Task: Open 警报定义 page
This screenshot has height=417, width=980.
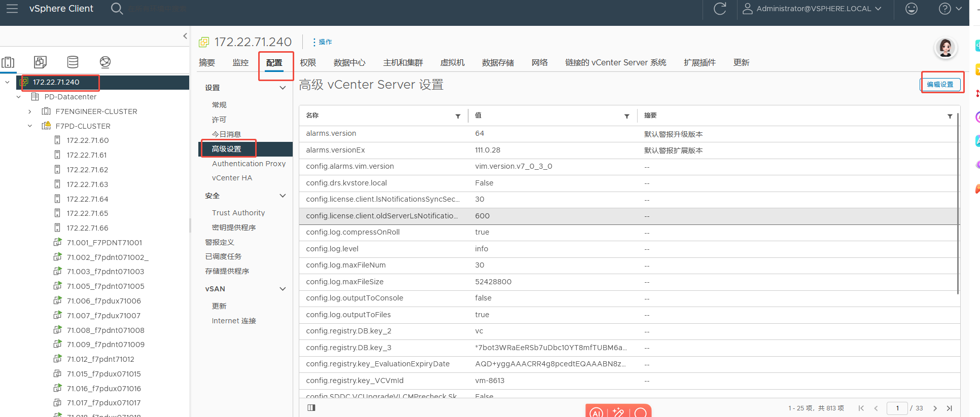Action: pyautogui.click(x=220, y=242)
